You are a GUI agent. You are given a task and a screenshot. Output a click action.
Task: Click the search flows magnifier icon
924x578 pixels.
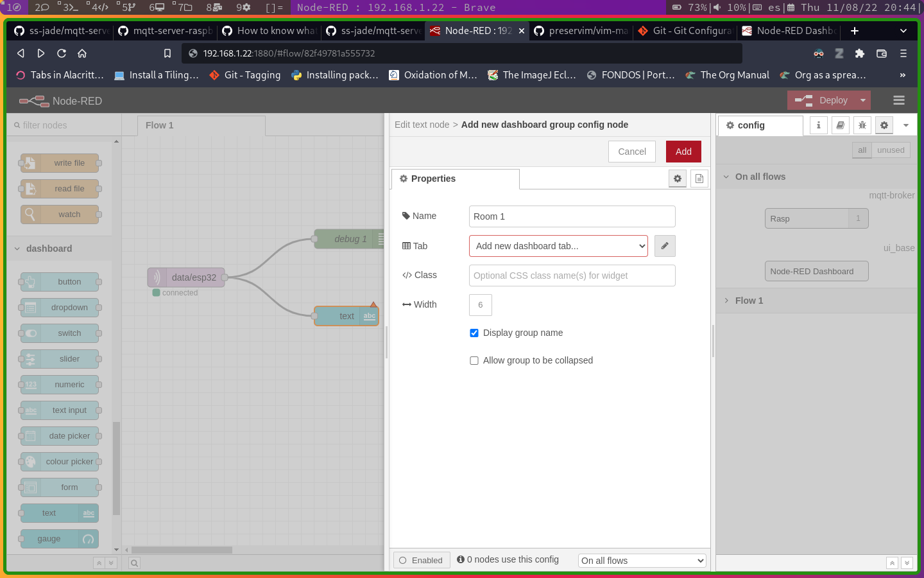135,563
